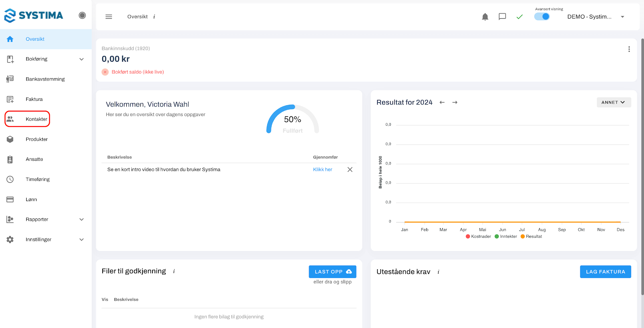This screenshot has width=644, height=328.
Task: Expand the Rapporter menu chevron
Action: coord(82,220)
